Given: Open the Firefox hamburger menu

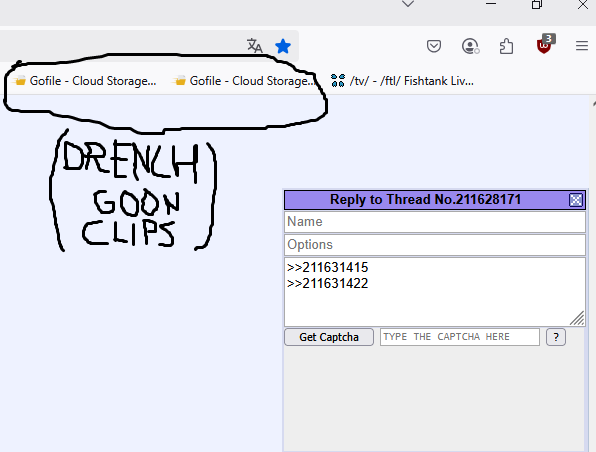Looking at the screenshot, I should click(x=582, y=46).
